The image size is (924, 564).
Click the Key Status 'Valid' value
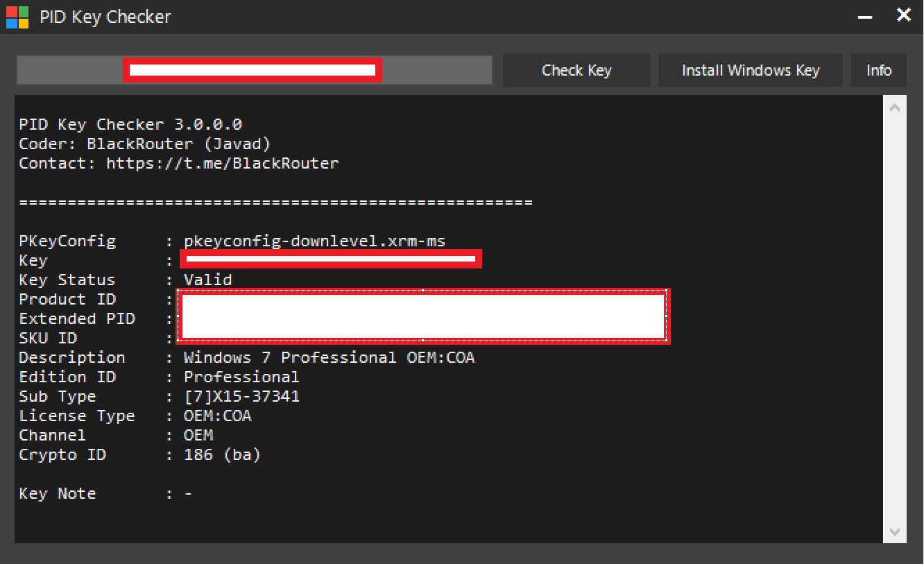pos(207,280)
